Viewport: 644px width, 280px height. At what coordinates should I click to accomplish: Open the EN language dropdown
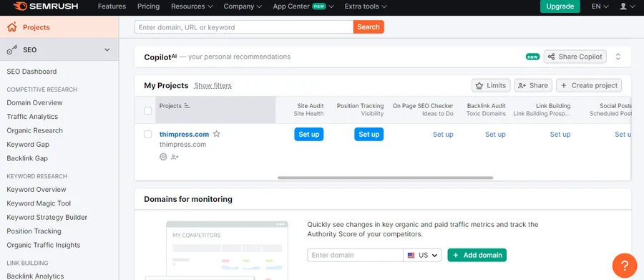tap(600, 6)
